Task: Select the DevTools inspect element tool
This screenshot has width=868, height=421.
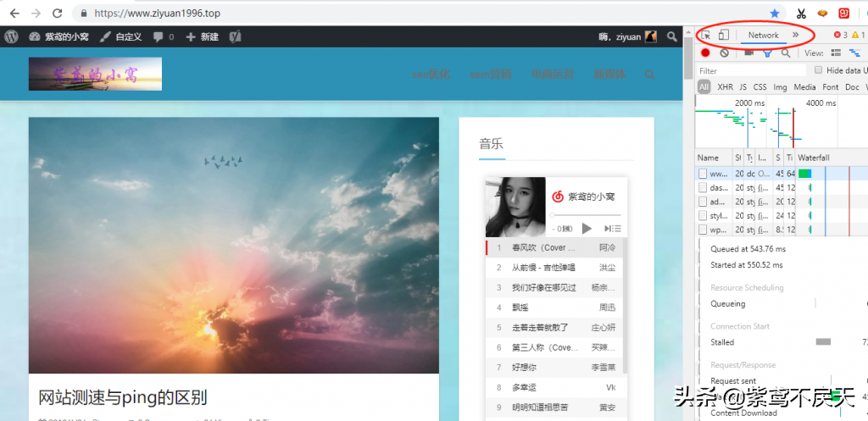Action: (x=706, y=36)
